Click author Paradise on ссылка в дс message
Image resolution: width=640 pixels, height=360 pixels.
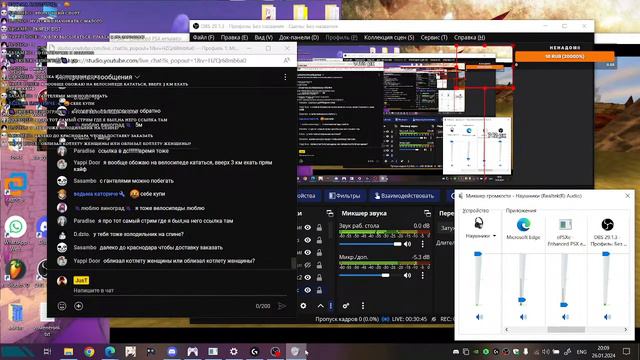click(x=84, y=151)
